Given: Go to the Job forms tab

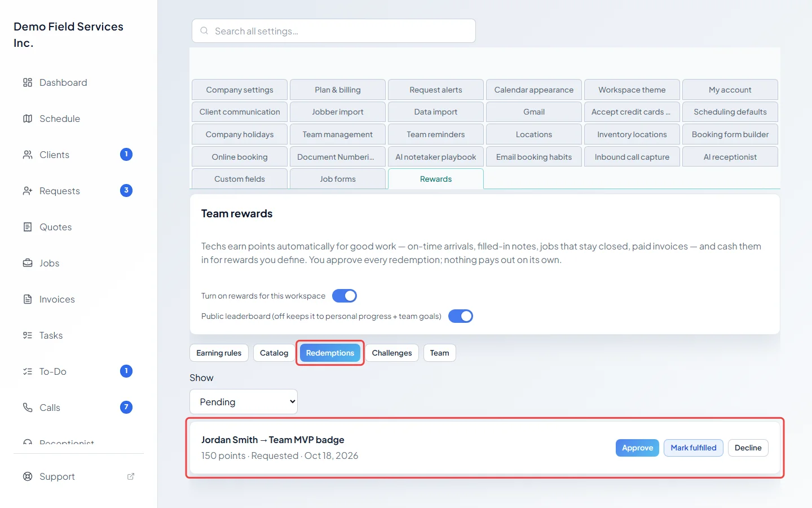Looking at the screenshot, I should (338, 179).
